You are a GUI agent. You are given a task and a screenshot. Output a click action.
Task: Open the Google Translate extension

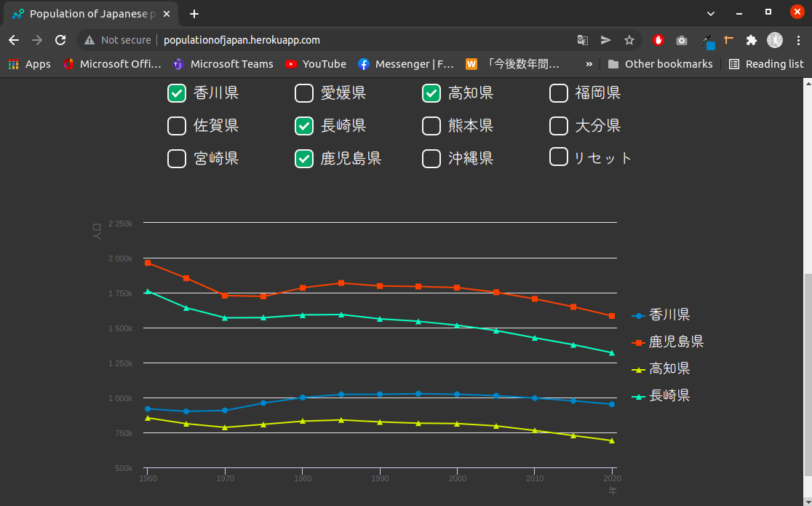coord(582,40)
